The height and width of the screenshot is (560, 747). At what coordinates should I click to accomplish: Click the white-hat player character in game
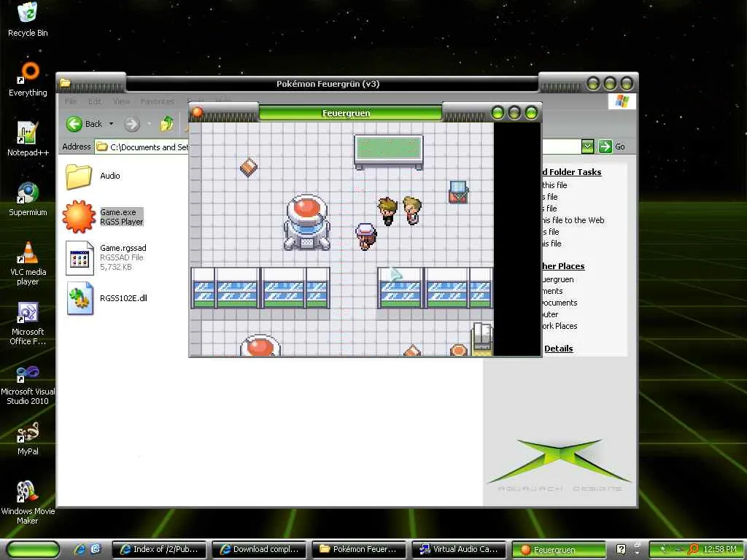pyautogui.click(x=366, y=236)
